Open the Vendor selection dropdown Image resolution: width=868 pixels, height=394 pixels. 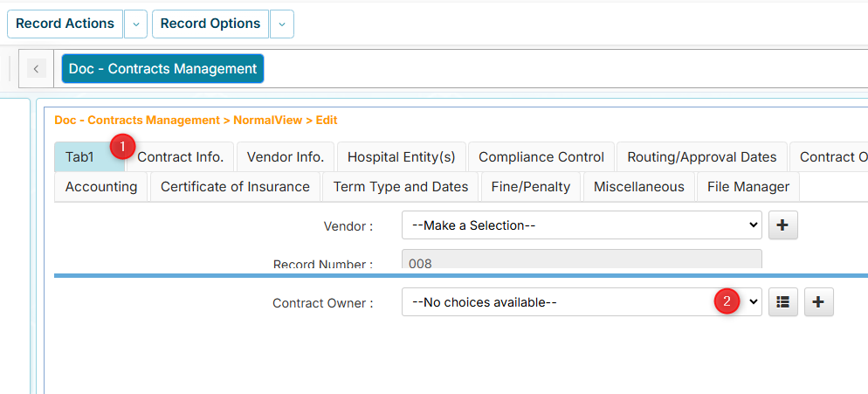[x=582, y=225]
